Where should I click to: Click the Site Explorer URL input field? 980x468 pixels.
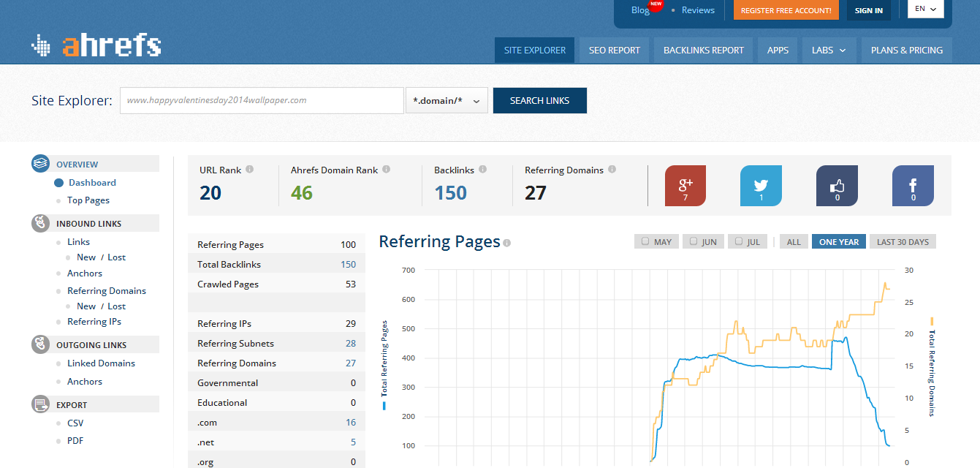click(262, 101)
